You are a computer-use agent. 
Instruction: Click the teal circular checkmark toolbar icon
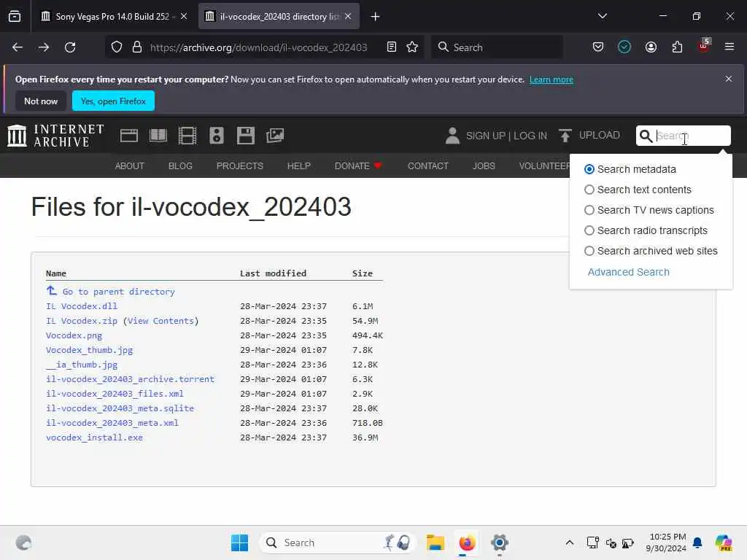[x=624, y=47]
